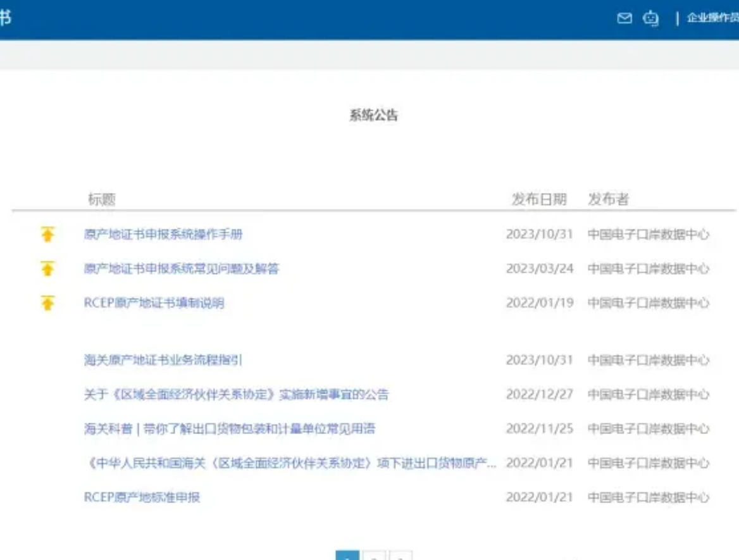Click the highlighted page 1 button
The height and width of the screenshot is (560, 739).
coord(347,557)
